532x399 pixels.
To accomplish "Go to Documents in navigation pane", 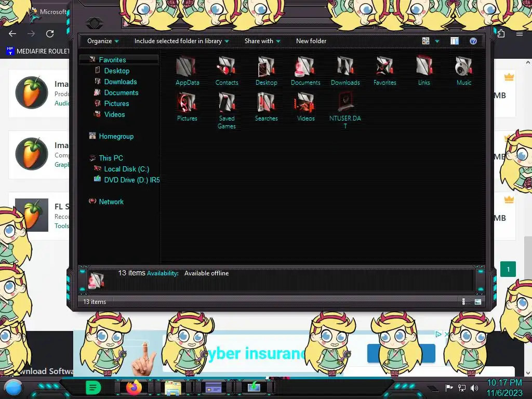I will (121, 92).
